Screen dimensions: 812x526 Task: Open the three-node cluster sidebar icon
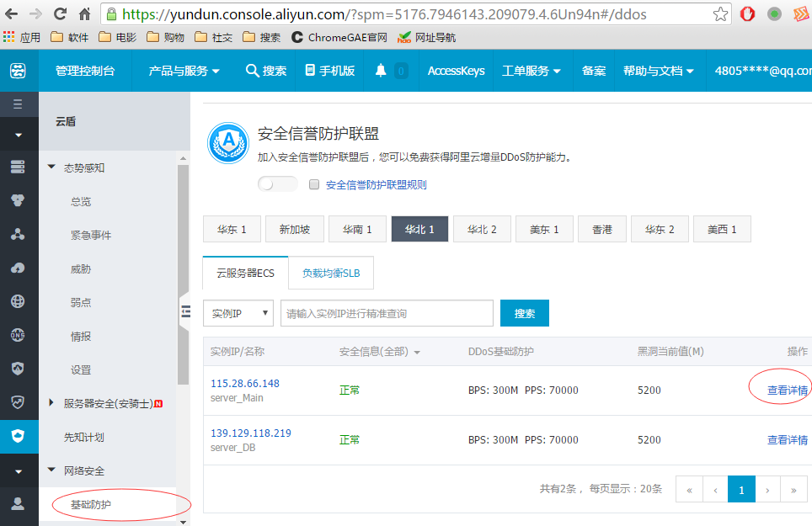tap(18, 234)
